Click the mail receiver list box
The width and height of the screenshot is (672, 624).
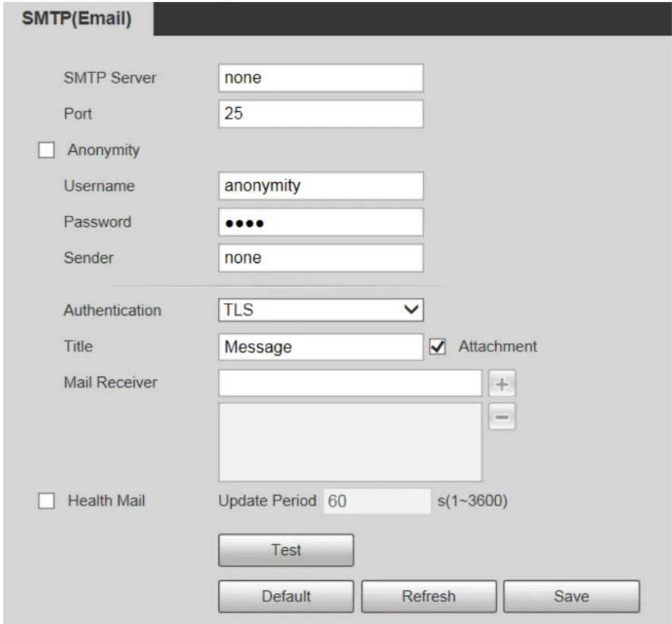click(350, 442)
